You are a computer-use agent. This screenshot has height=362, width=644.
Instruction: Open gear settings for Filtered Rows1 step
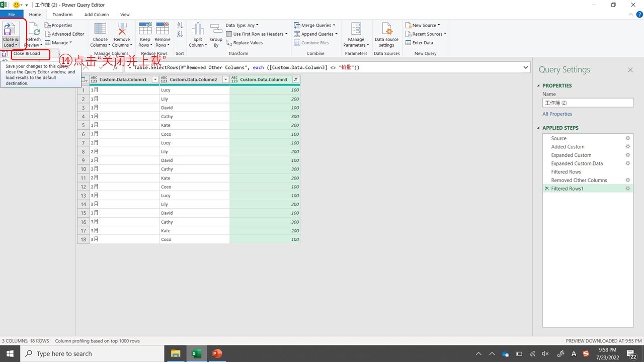click(627, 189)
